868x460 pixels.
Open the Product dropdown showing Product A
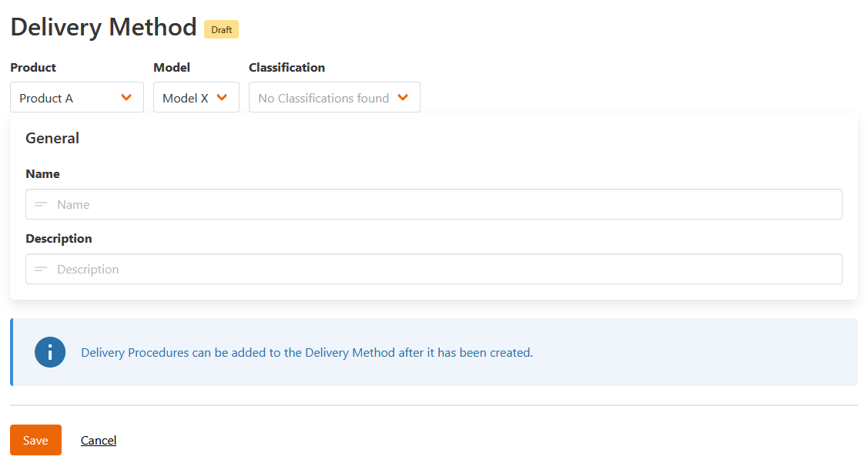click(77, 97)
